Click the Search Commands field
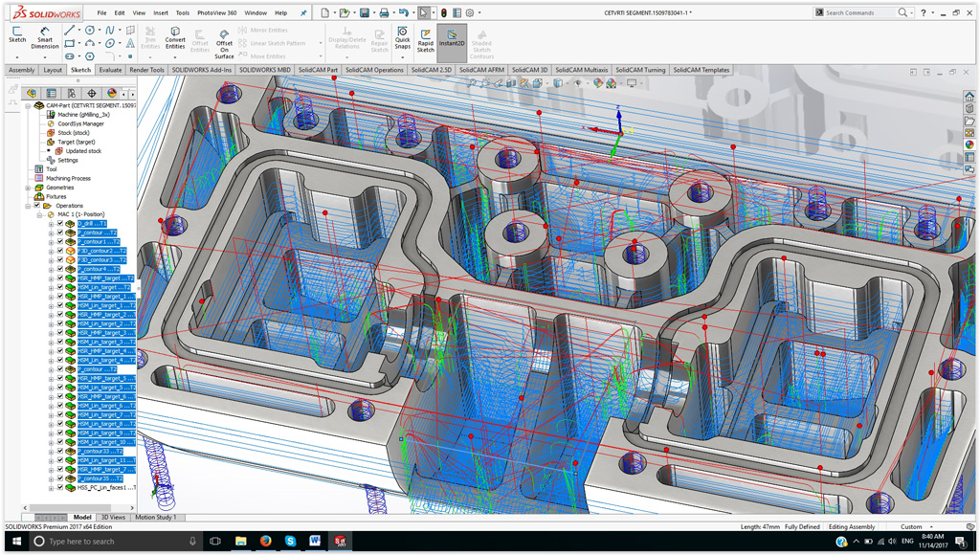 pos(860,12)
